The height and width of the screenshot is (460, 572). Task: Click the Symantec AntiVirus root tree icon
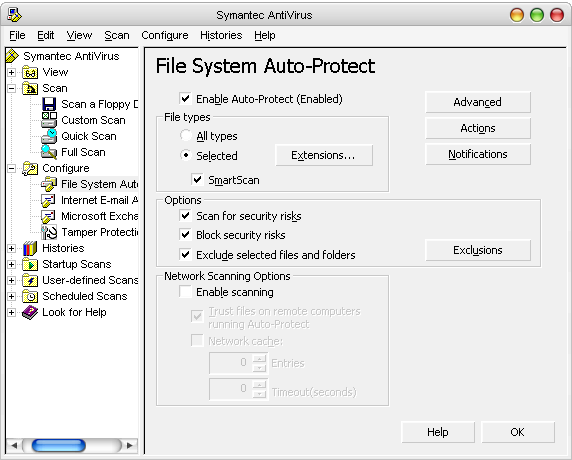[x=12, y=56]
